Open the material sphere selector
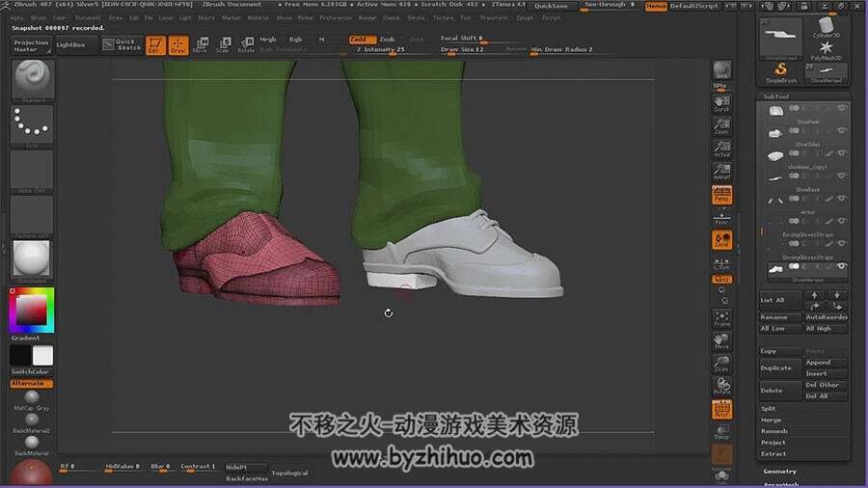Image resolution: width=868 pixels, height=488 pixels. [32, 260]
